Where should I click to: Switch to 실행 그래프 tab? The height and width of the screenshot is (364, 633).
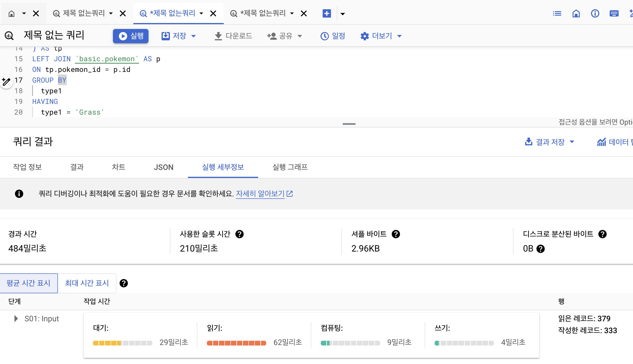pyautogui.click(x=290, y=167)
